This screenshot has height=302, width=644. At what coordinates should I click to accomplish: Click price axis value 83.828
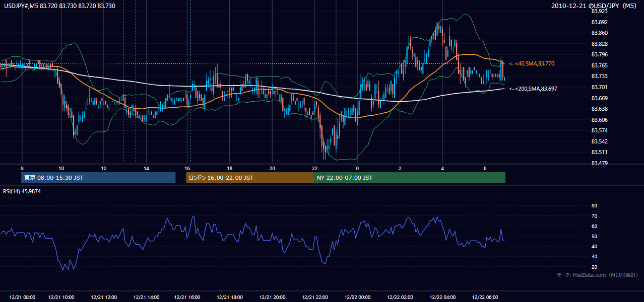click(600, 44)
